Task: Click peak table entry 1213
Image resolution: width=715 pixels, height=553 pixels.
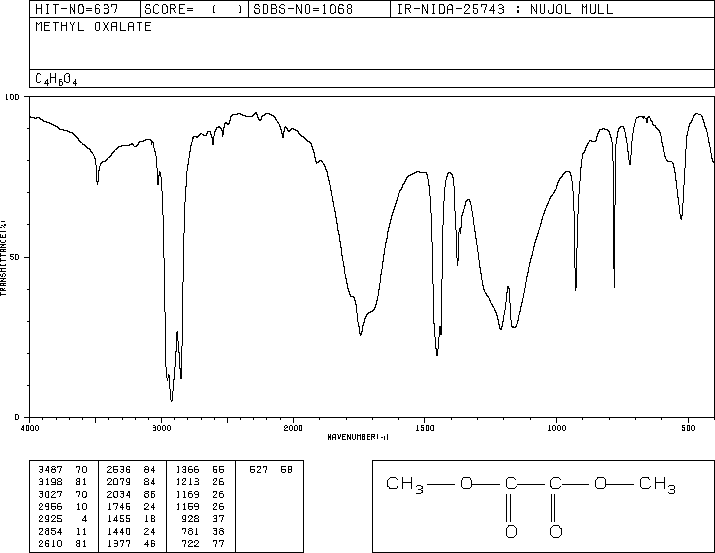Action: 187,482
